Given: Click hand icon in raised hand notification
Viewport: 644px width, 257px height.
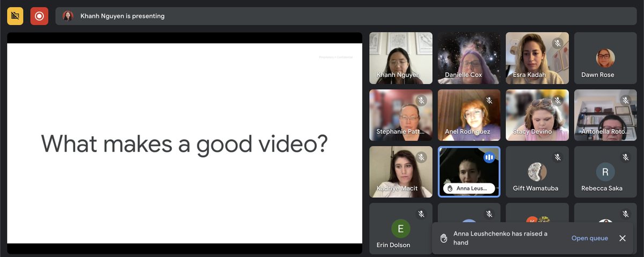Looking at the screenshot, I should [444, 238].
